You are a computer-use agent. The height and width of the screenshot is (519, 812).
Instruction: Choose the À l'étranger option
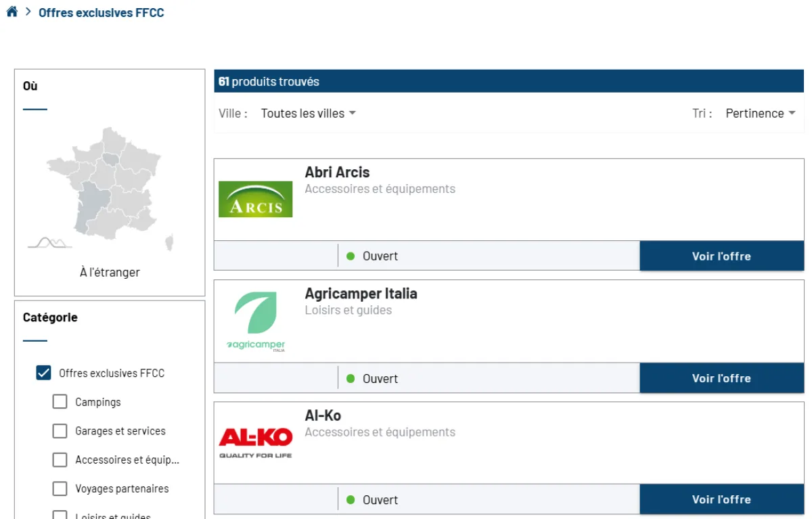click(x=110, y=273)
